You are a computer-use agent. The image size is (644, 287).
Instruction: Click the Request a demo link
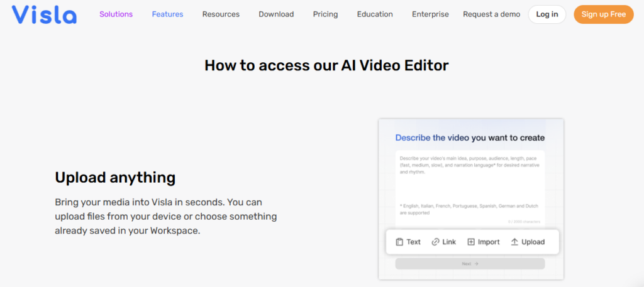coord(491,14)
